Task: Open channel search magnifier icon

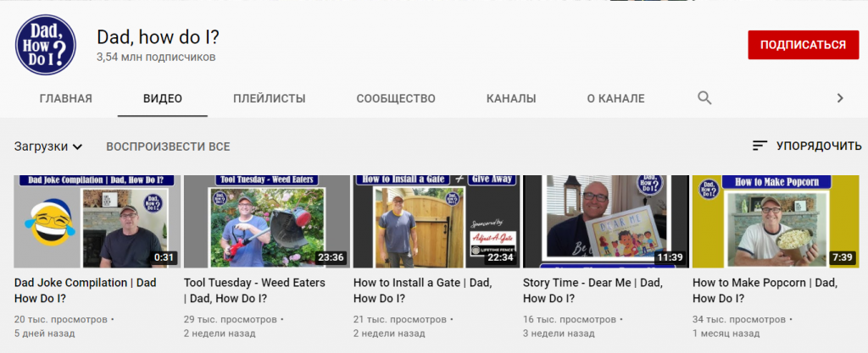Action: coord(704,98)
